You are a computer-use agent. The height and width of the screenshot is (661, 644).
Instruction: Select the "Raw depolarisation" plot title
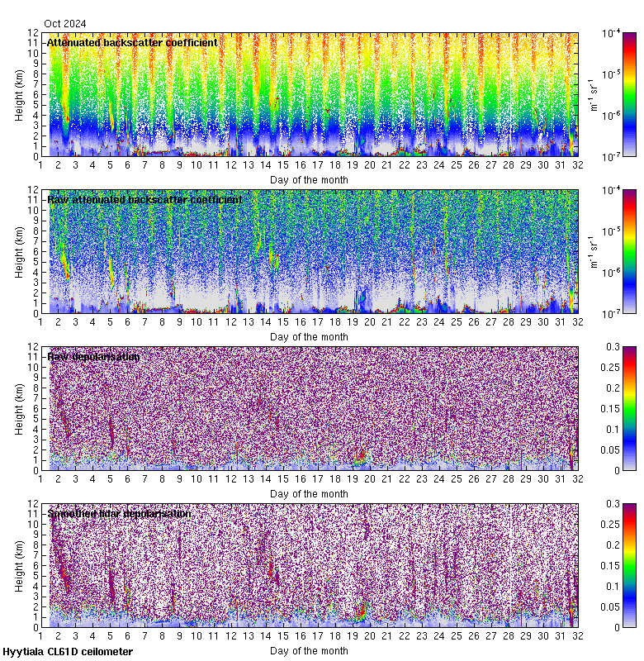(93, 356)
